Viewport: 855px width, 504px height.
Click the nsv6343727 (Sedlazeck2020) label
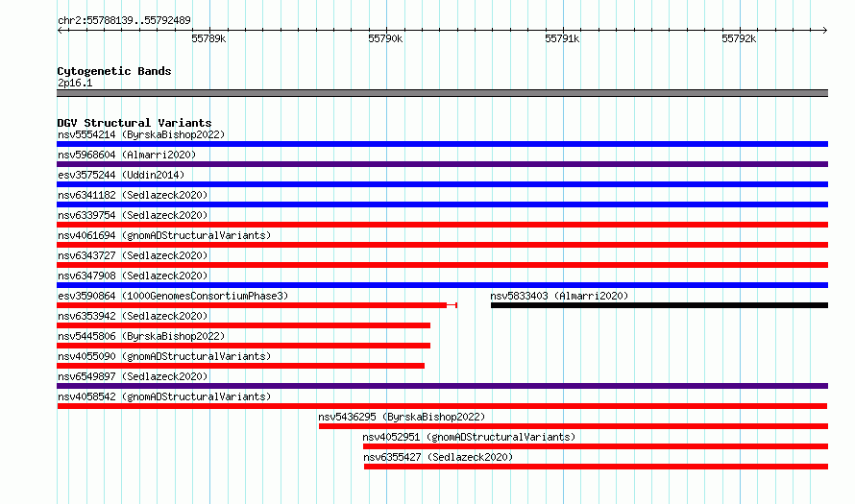click(x=133, y=255)
